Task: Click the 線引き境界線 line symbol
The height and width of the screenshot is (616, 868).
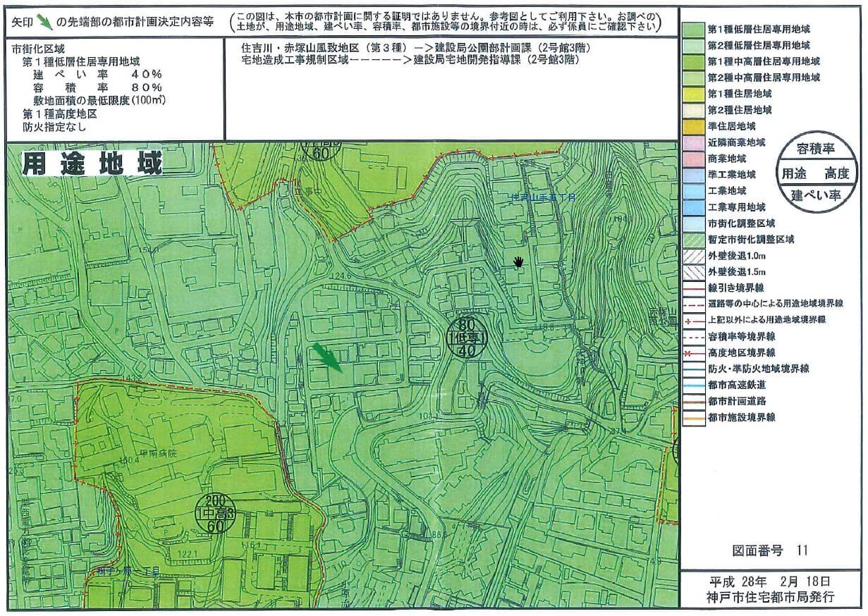Action: click(x=692, y=288)
